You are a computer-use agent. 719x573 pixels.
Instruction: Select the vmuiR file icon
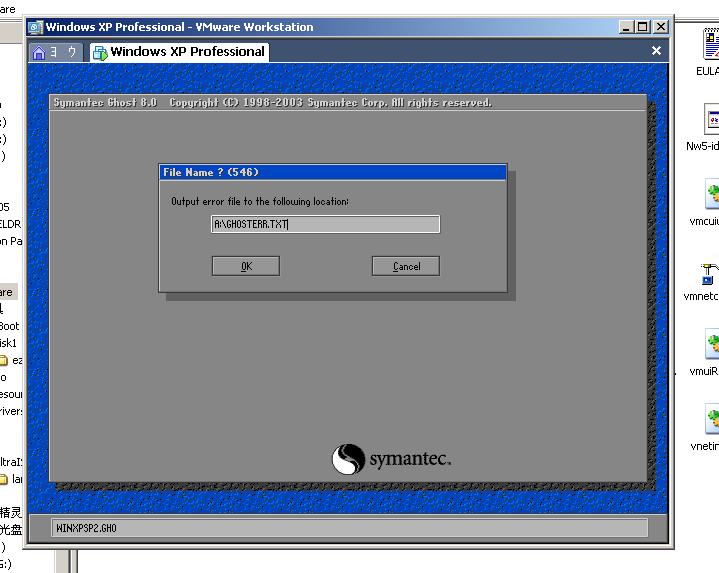711,344
